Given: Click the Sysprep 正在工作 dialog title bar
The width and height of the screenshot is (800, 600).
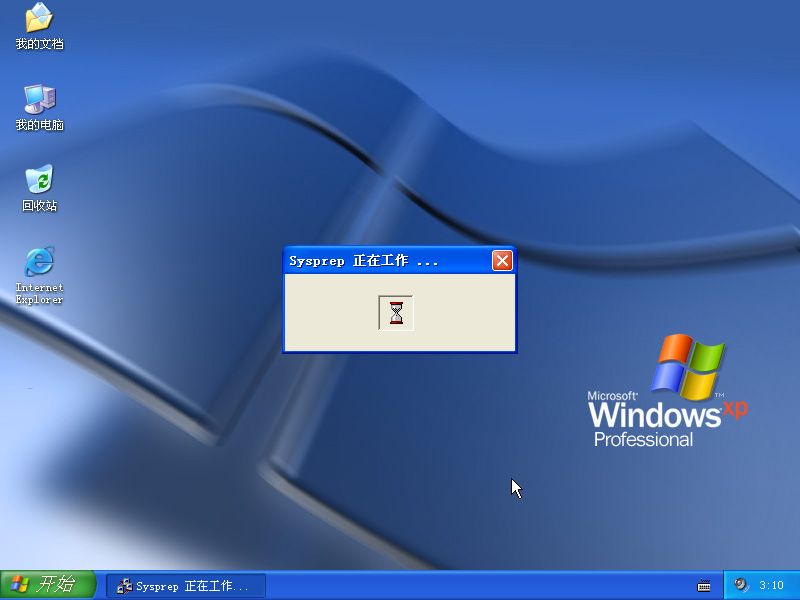Looking at the screenshot, I should coord(399,261).
